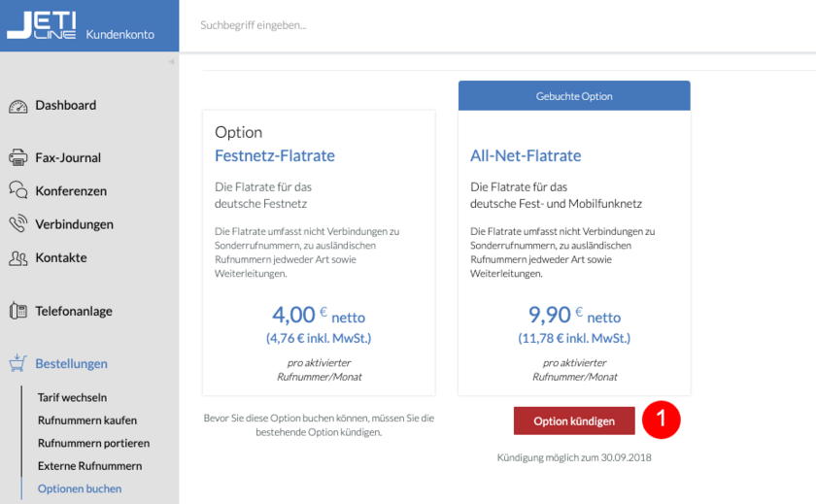Click the Konferenzen speech bubbles icon
816x504 pixels.
[18, 190]
